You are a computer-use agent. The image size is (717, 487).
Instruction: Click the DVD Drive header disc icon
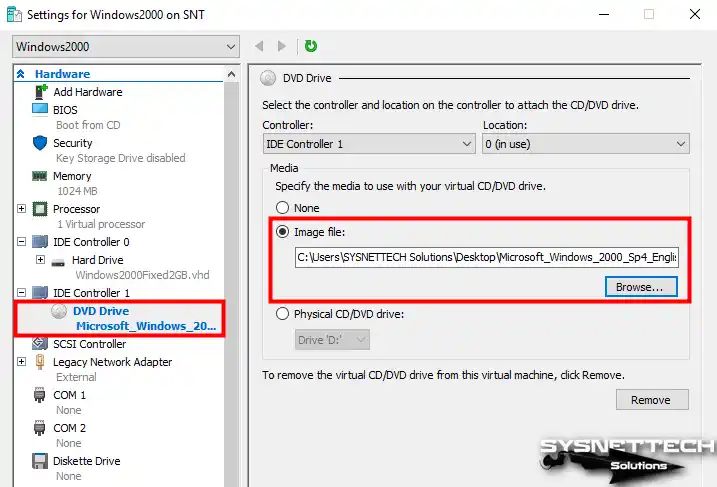tap(268, 78)
